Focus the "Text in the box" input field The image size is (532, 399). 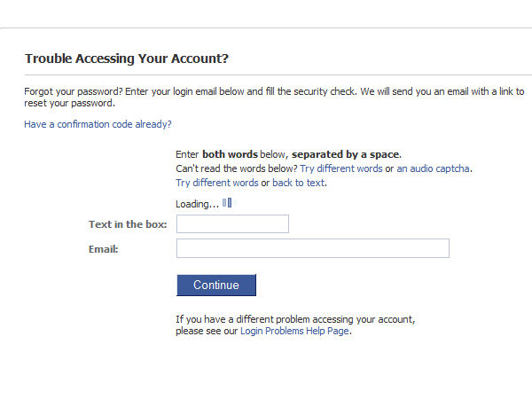coord(232,224)
